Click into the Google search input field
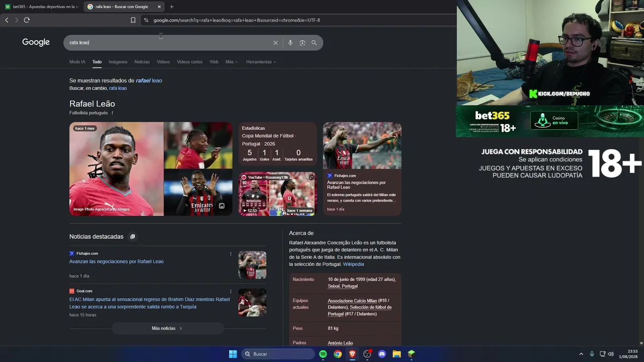This screenshot has height=362, width=644. [169, 43]
